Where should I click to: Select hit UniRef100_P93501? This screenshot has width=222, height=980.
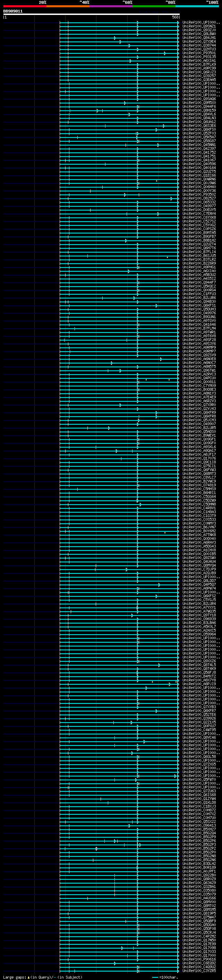pyautogui.click(x=199, y=53)
